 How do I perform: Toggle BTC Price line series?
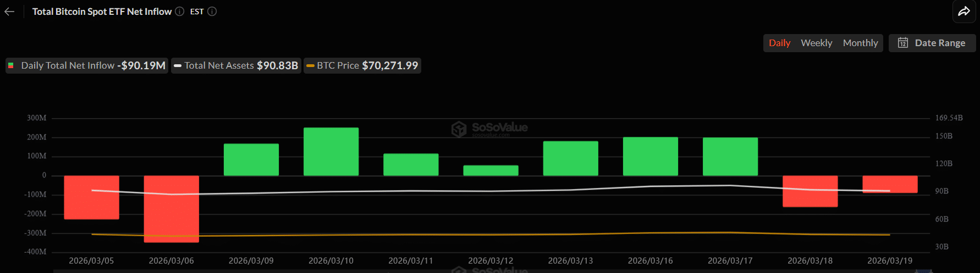coord(362,66)
